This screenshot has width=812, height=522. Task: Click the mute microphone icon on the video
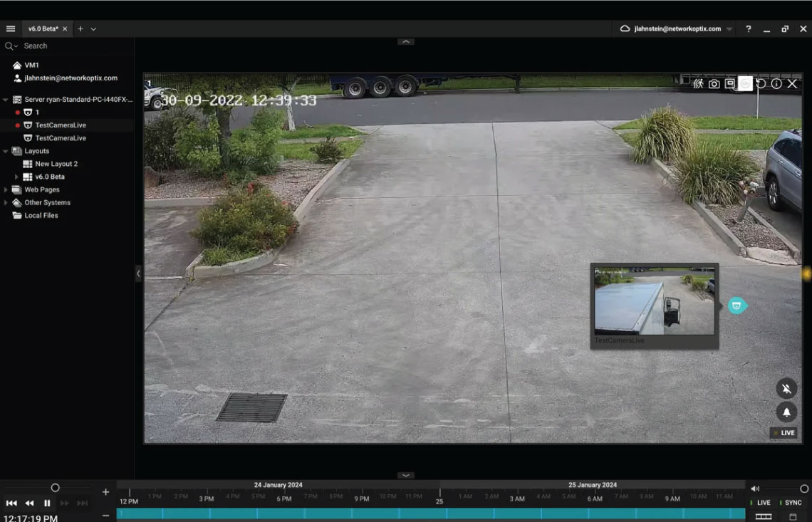[786, 389]
